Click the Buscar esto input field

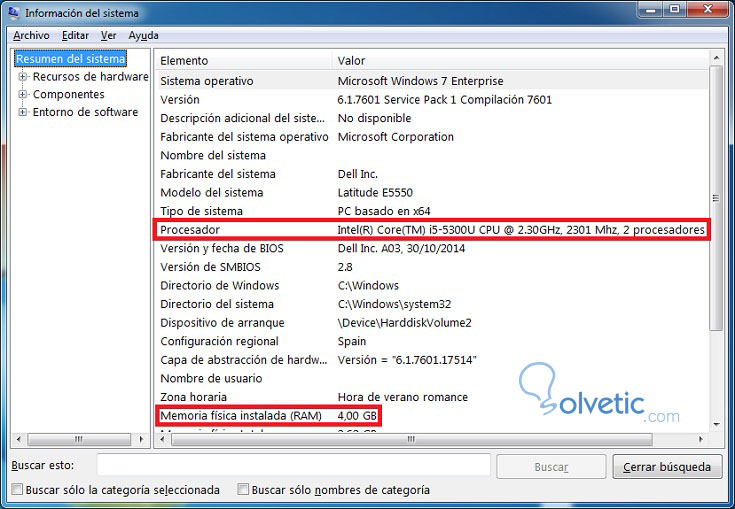tap(293, 466)
